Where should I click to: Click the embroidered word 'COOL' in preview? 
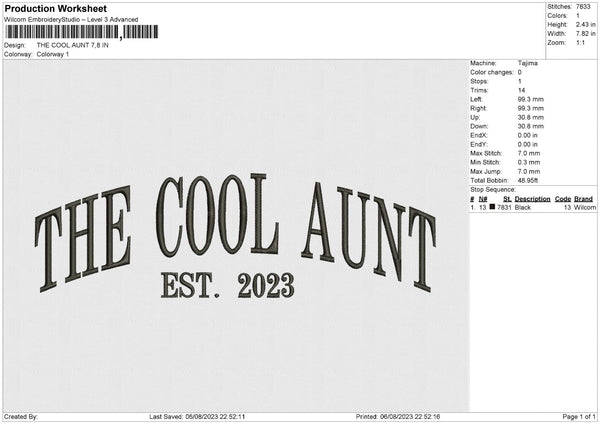[217, 216]
